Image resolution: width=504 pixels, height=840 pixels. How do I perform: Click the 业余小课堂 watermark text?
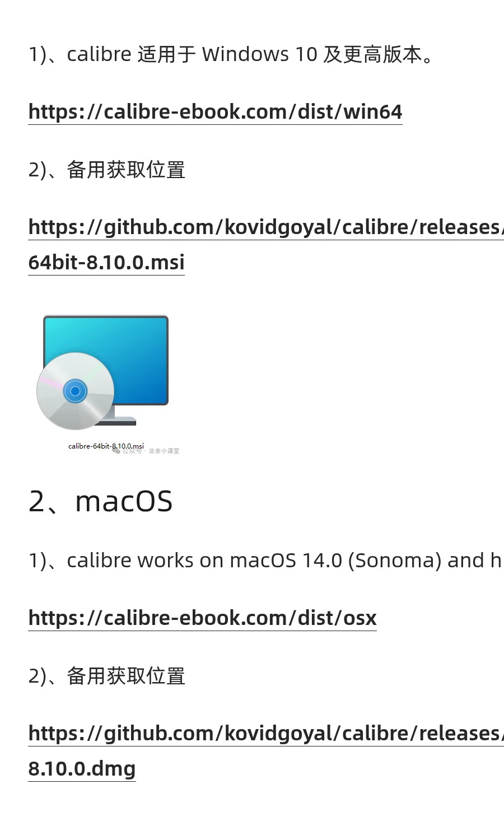click(164, 451)
